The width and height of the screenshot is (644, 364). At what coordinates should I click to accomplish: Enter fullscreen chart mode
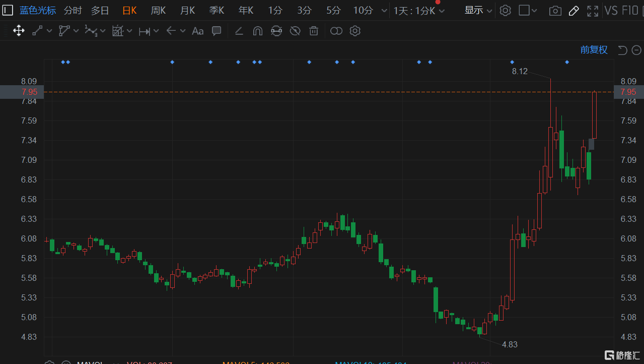tap(593, 11)
